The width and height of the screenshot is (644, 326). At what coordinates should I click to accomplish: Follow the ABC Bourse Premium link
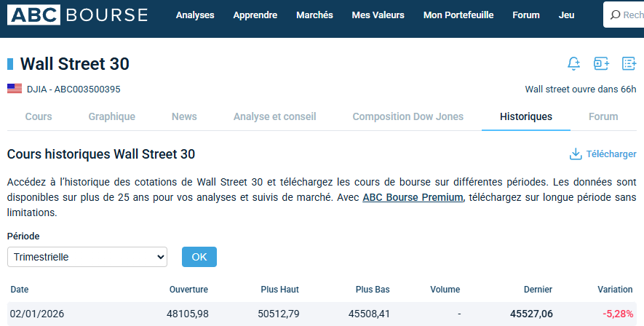(x=413, y=197)
